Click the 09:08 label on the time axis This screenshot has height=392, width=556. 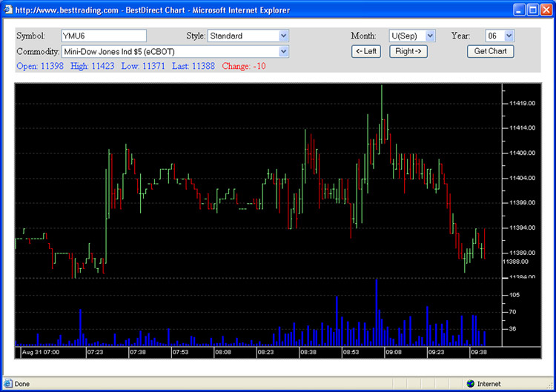tap(394, 353)
